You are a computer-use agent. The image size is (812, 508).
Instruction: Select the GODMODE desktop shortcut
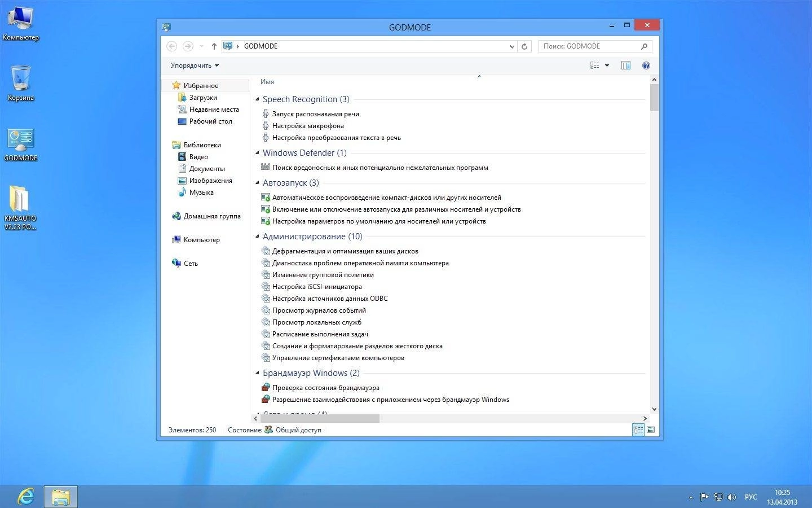click(21, 145)
